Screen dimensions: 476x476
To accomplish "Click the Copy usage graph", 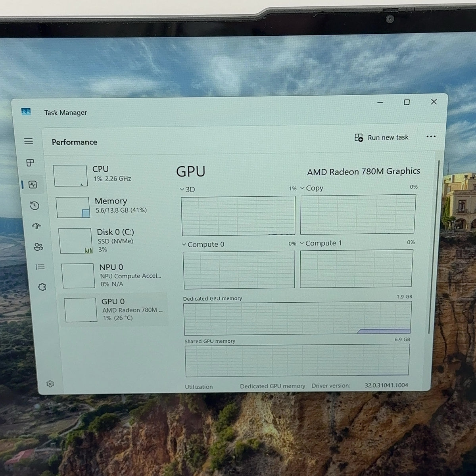I will 358,214.
